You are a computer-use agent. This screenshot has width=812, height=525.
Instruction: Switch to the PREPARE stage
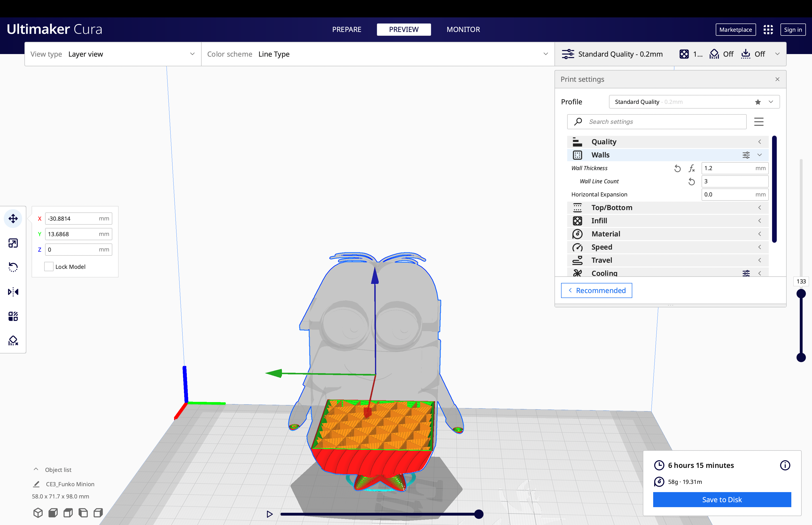pyautogui.click(x=347, y=30)
